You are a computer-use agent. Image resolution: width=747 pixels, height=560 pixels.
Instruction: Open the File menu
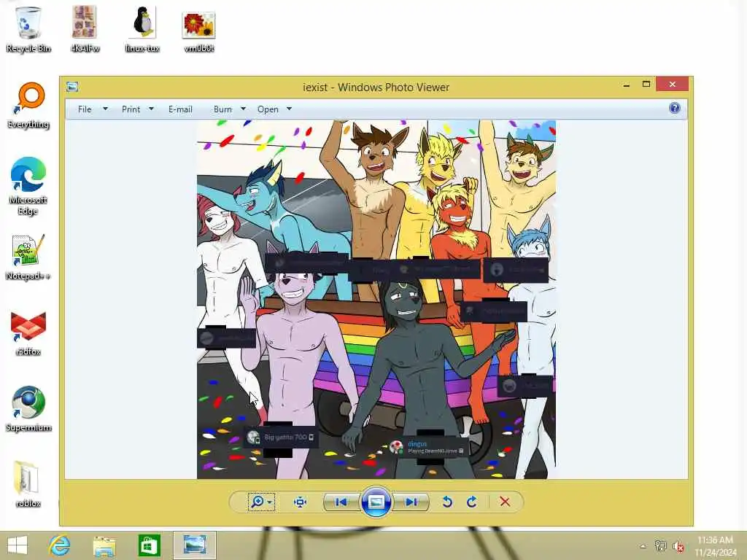85,109
